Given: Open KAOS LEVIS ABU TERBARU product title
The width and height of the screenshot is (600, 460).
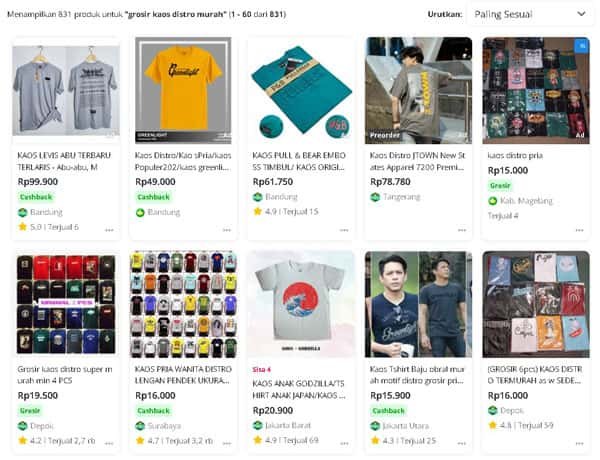Looking at the screenshot, I should (x=64, y=161).
